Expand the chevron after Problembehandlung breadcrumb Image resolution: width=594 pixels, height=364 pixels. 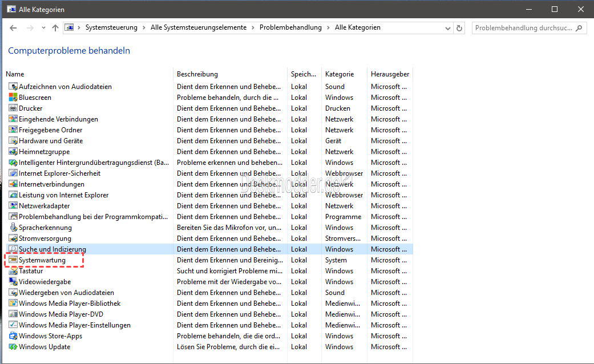coord(328,28)
